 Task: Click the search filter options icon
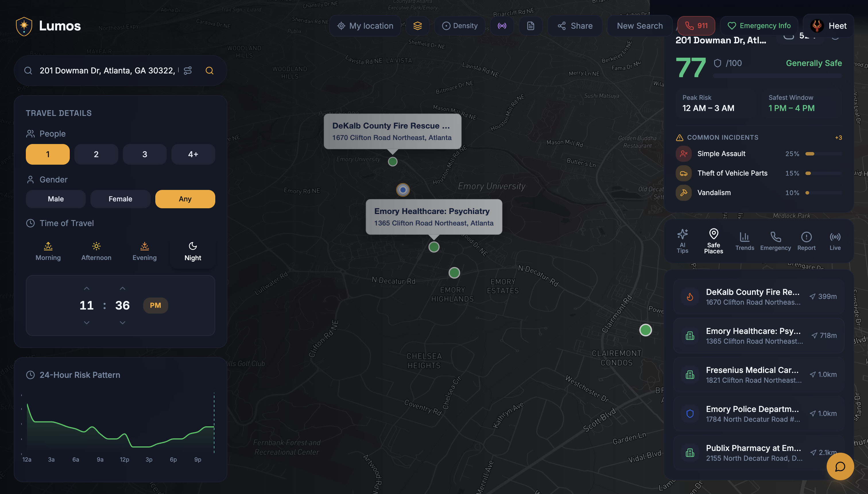188,71
